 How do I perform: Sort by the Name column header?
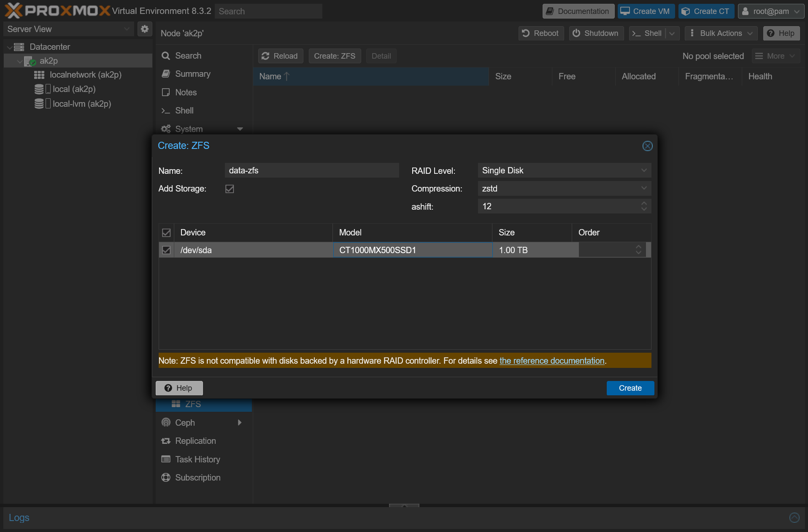[x=370, y=76]
